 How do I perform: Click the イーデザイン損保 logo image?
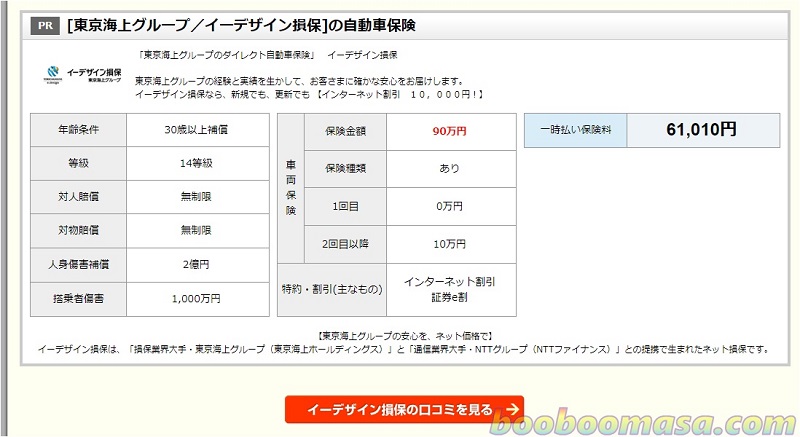tap(83, 74)
